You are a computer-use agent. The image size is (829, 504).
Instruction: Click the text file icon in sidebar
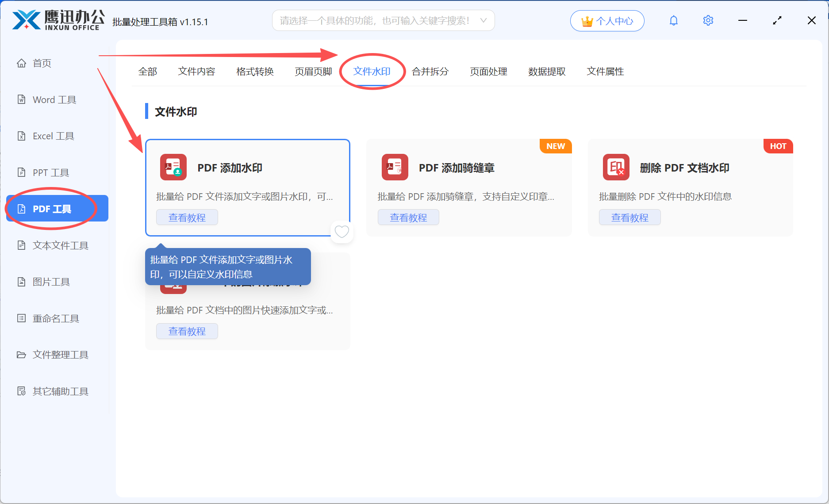pos(21,245)
